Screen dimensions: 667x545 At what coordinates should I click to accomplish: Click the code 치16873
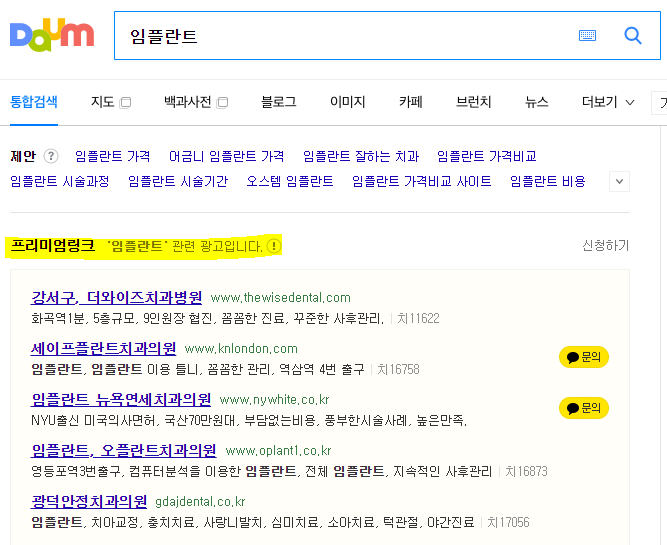(526, 471)
